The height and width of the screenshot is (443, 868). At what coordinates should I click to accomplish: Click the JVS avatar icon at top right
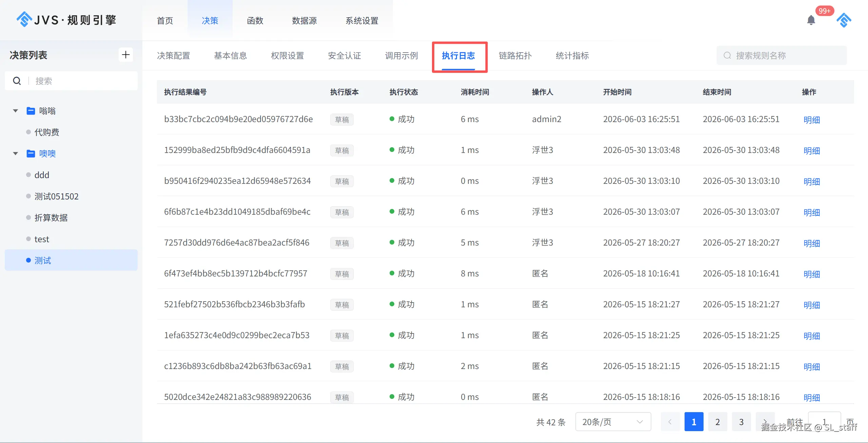844,20
